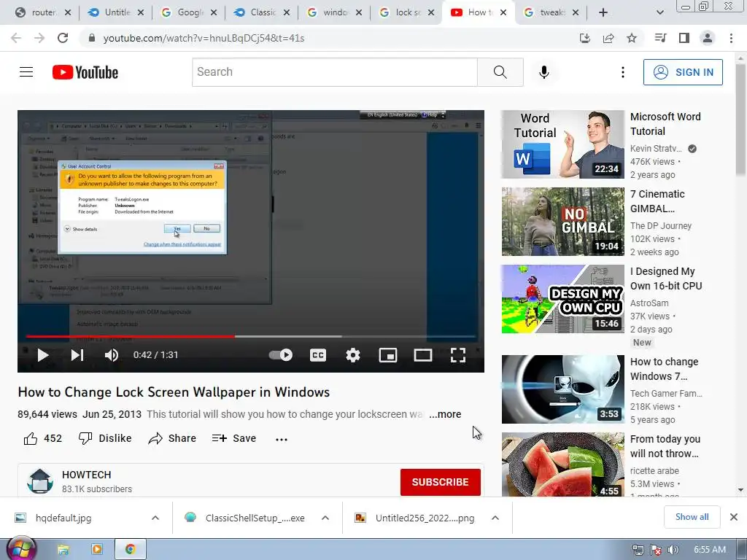Save video to a playlist
747x560 pixels.
pos(234,438)
